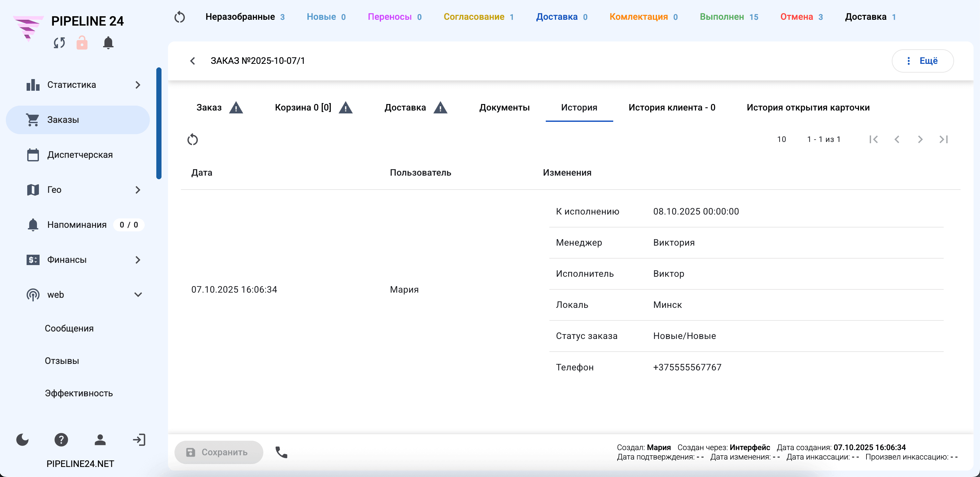Reload the history table
Screen dimensions: 980x477
click(x=193, y=139)
